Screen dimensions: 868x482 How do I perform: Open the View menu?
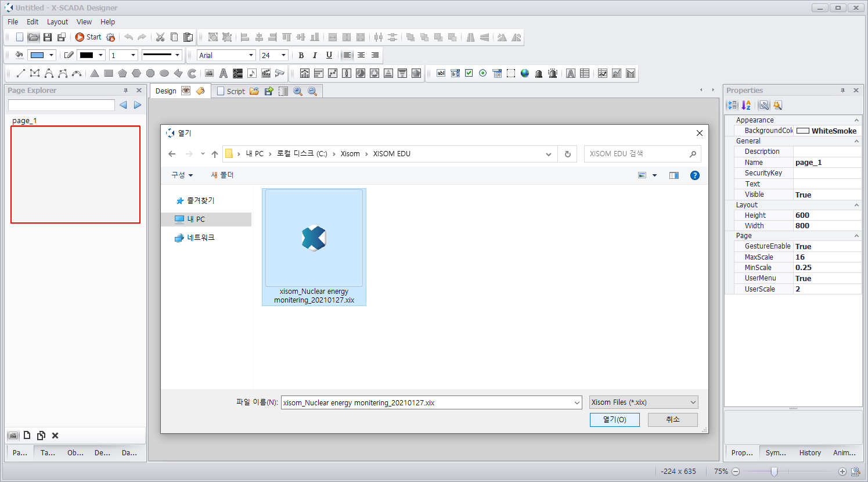coord(84,21)
